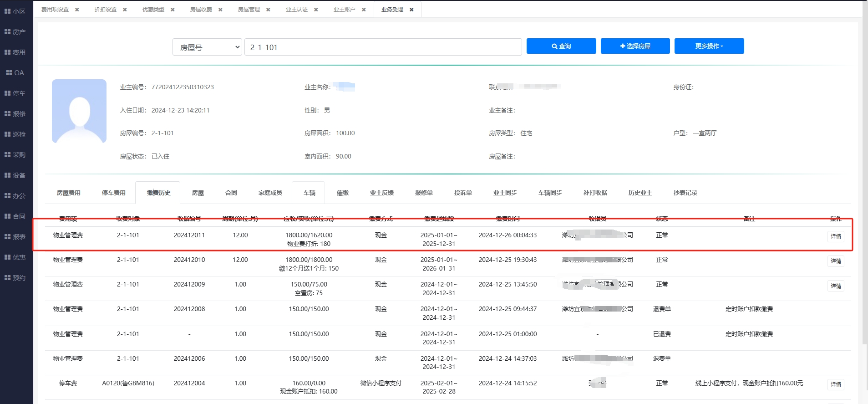Close the 房屋收费 tab
Viewport: 868px width, 404px height.
click(x=220, y=10)
